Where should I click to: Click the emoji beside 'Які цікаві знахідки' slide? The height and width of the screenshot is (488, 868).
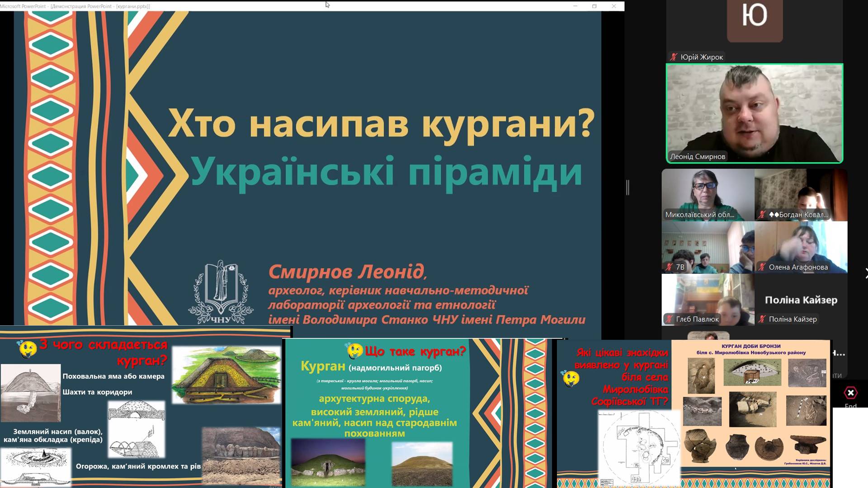tap(571, 378)
